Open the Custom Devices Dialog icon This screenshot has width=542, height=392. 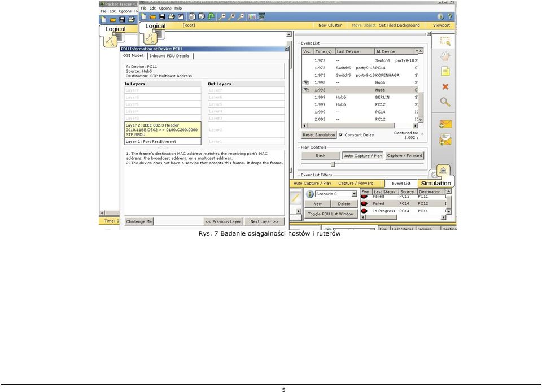261,16
